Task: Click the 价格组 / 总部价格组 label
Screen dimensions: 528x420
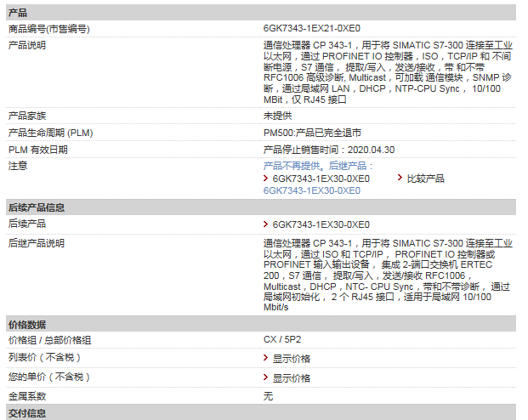Action: pos(50,340)
